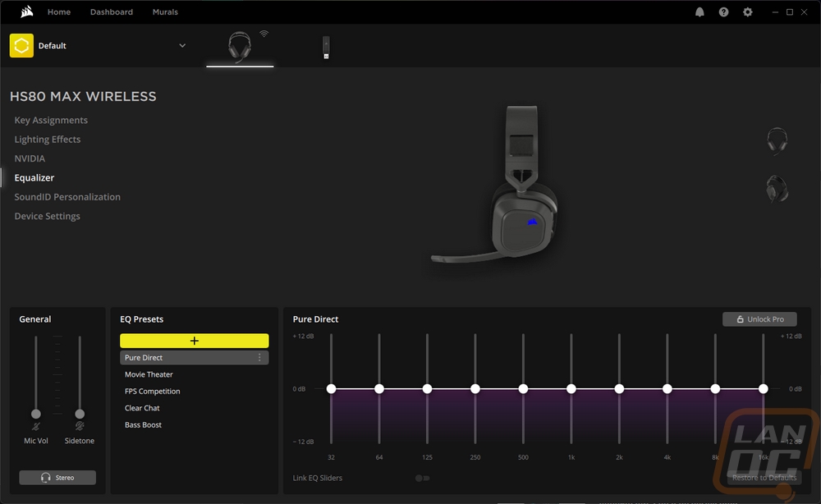This screenshot has width=821, height=504.
Task: Select the HS80 headset device icon
Action: tap(240, 46)
